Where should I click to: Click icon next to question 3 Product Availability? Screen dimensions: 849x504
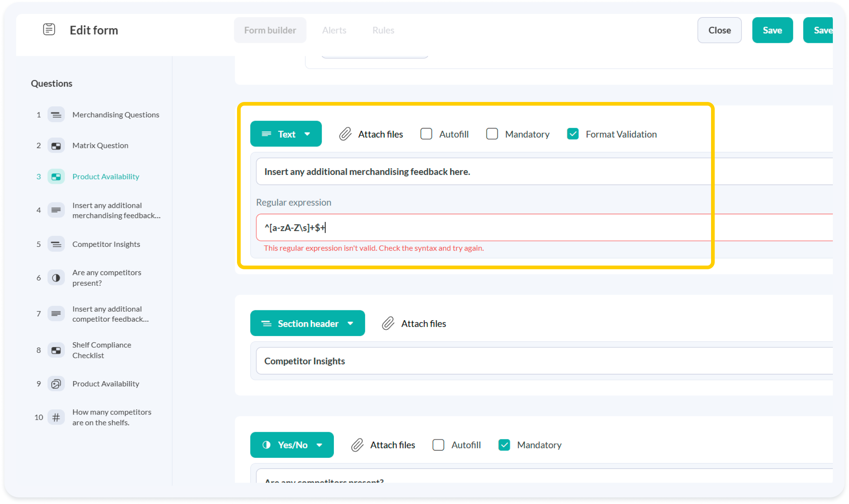click(56, 176)
